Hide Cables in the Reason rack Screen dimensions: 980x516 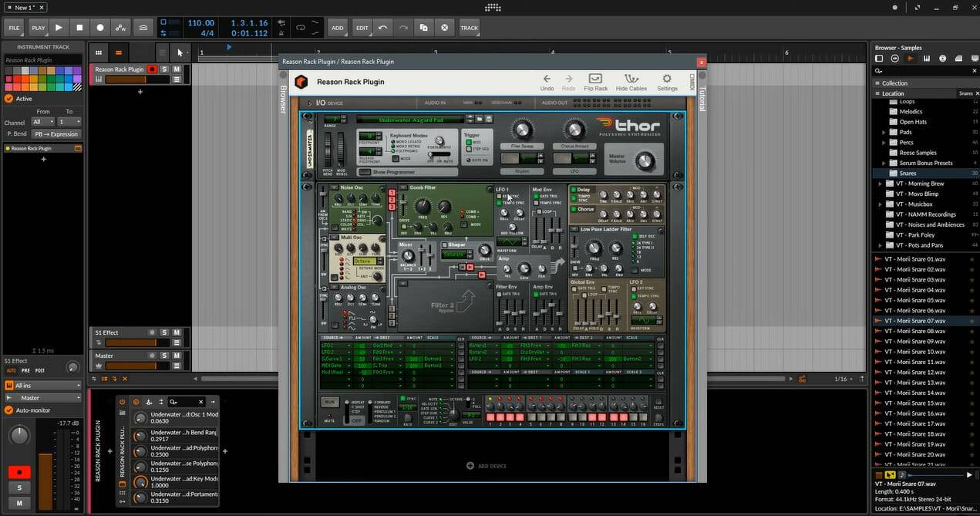coord(632,82)
